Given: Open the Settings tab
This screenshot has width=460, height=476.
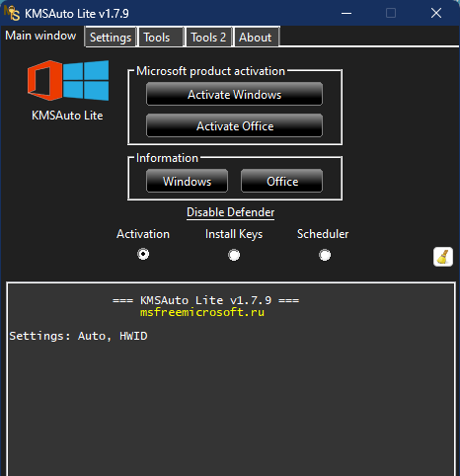Looking at the screenshot, I should (x=111, y=38).
